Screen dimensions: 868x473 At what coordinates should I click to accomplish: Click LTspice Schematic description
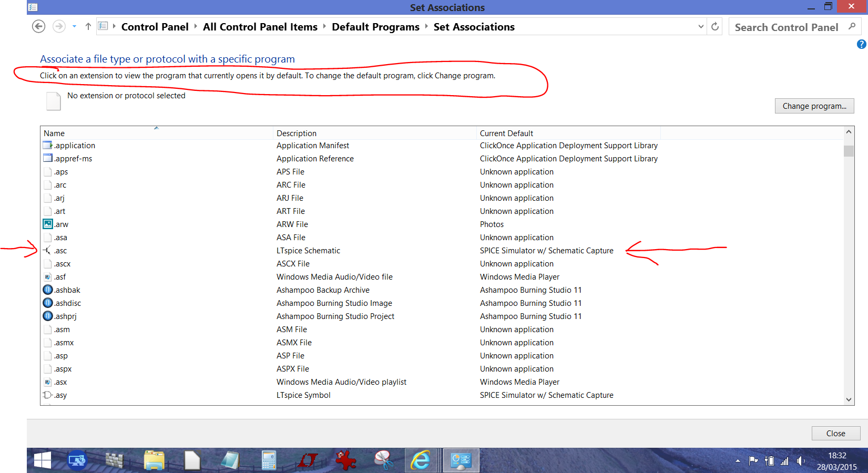tap(308, 251)
